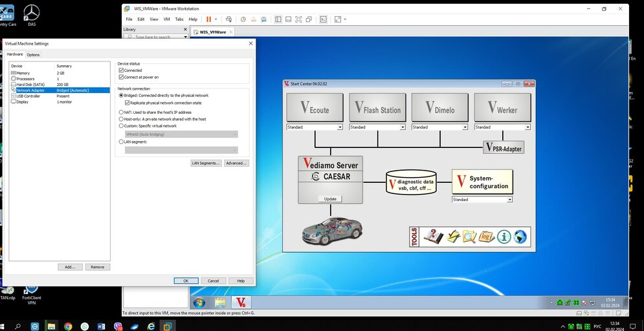The image size is (644, 331).
Task: Open the Edit menu in VMware
Action: pos(141,19)
